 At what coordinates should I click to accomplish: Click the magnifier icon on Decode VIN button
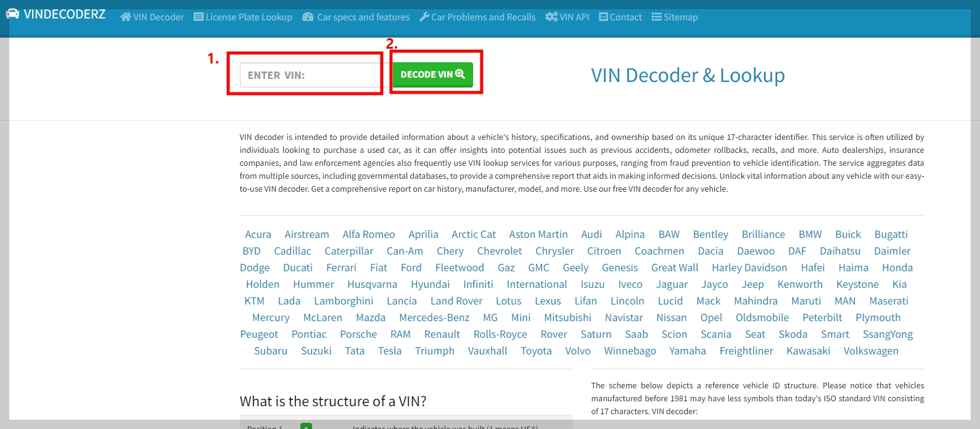tap(460, 74)
